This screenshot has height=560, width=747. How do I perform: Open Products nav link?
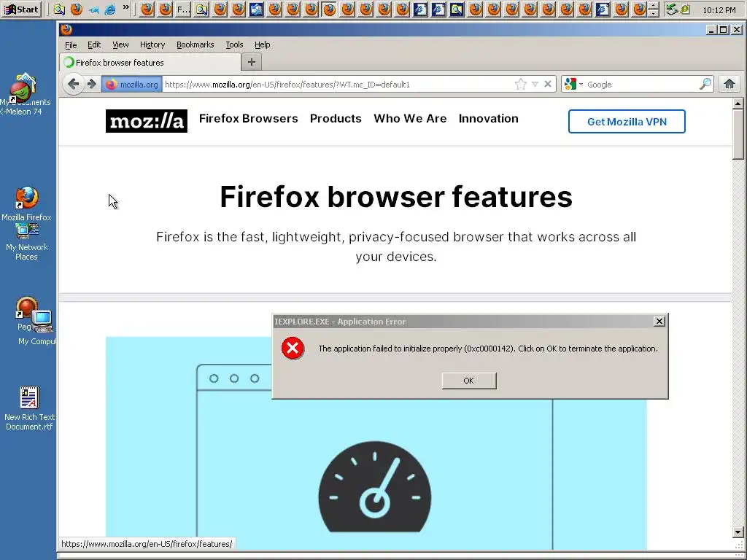coord(336,119)
